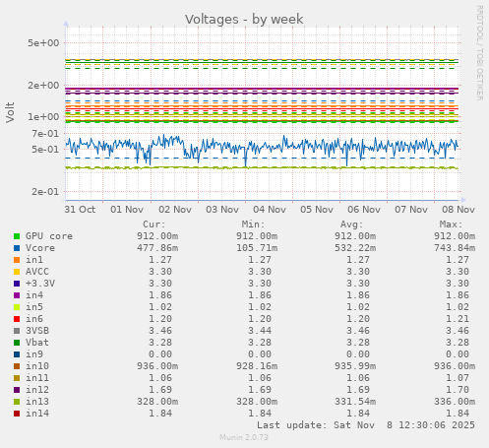
Task: Click in12 maximum value 1.70
Action: coord(458,390)
